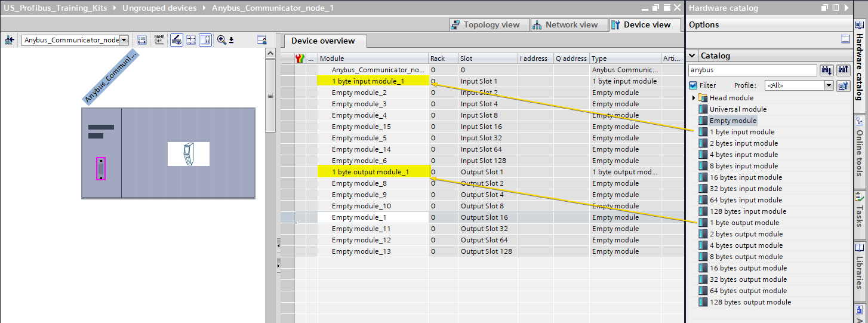Click the Slot column header
The height and width of the screenshot is (323, 868).
coord(487,59)
